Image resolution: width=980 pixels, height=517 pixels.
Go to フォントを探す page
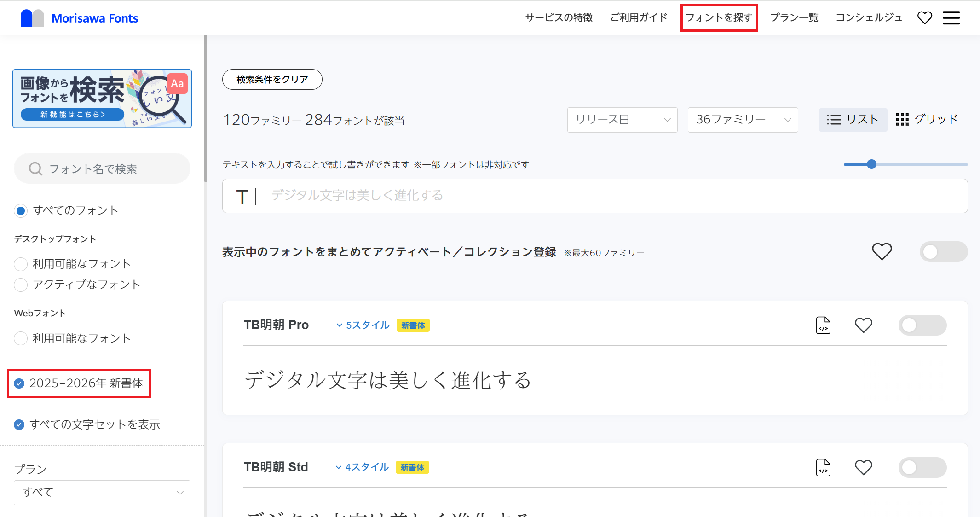(x=719, y=17)
